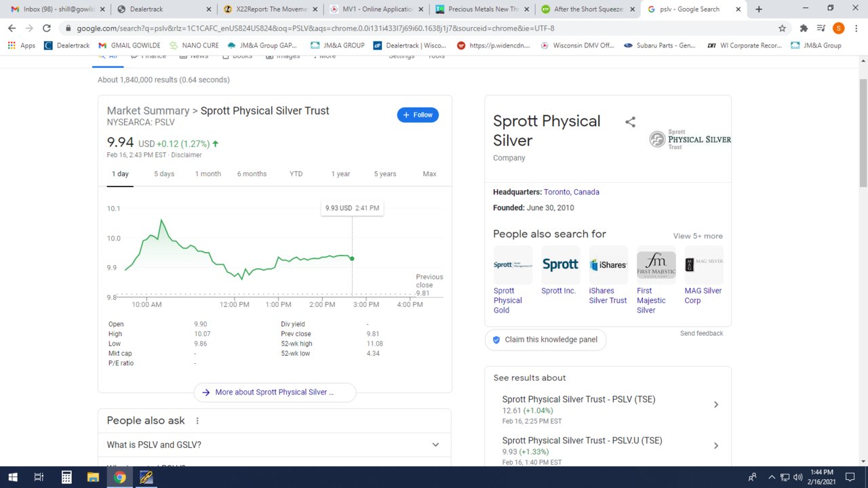Image resolution: width=868 pixels, height=488 pixels.
Task: Open the pen app on the taskbar
Action: [x=146, y=477]
